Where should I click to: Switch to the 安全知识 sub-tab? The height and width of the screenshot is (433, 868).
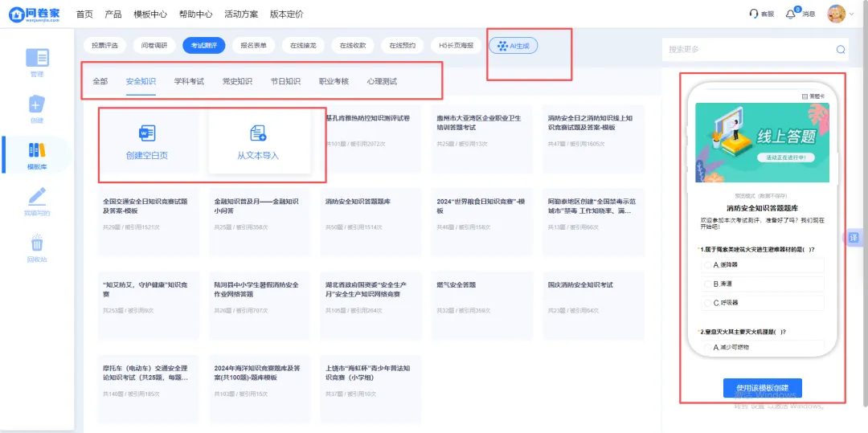(141, 81)
